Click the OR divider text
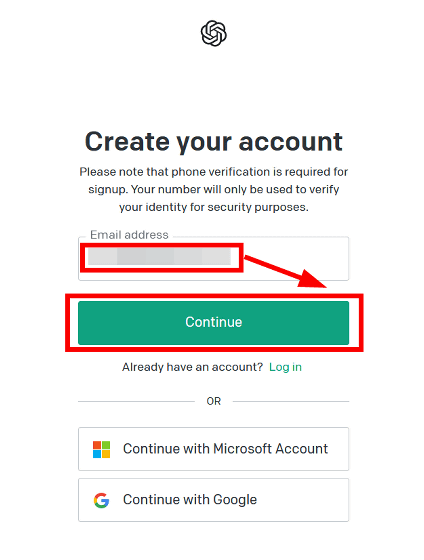Viewport: 424px width, 560px height. click(x=214, y=401)
